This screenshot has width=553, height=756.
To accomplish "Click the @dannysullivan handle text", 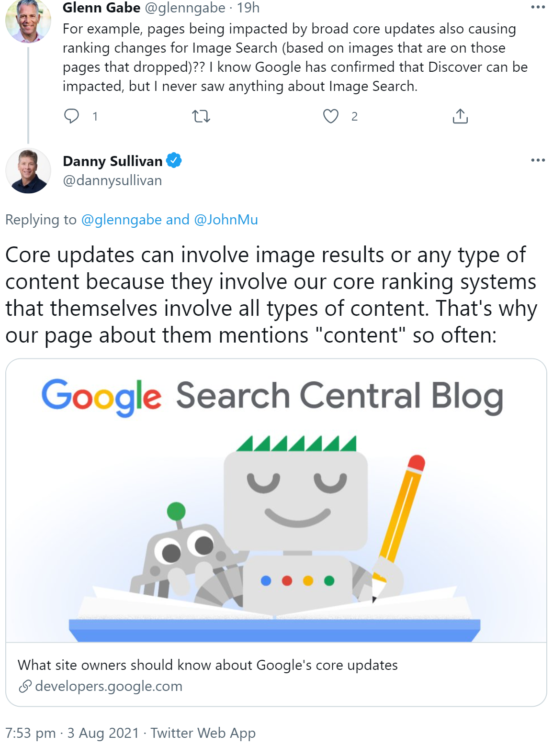I will (112, 181).
